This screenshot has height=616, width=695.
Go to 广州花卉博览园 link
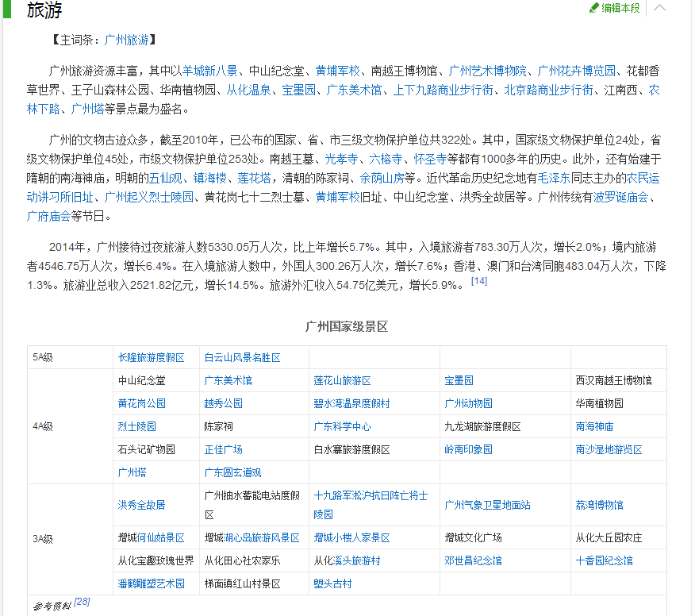point(577,71)
